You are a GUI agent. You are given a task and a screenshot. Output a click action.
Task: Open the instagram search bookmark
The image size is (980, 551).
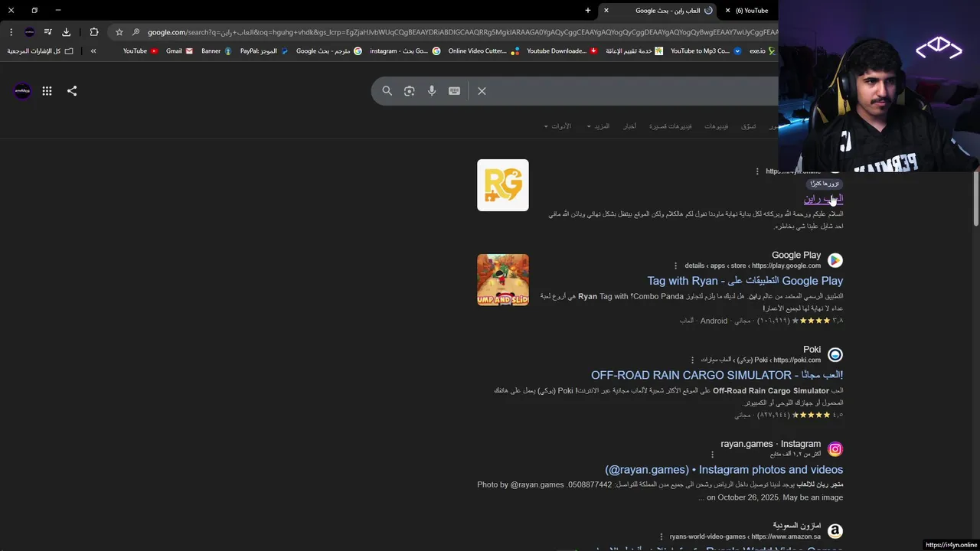tap(405, 51)
